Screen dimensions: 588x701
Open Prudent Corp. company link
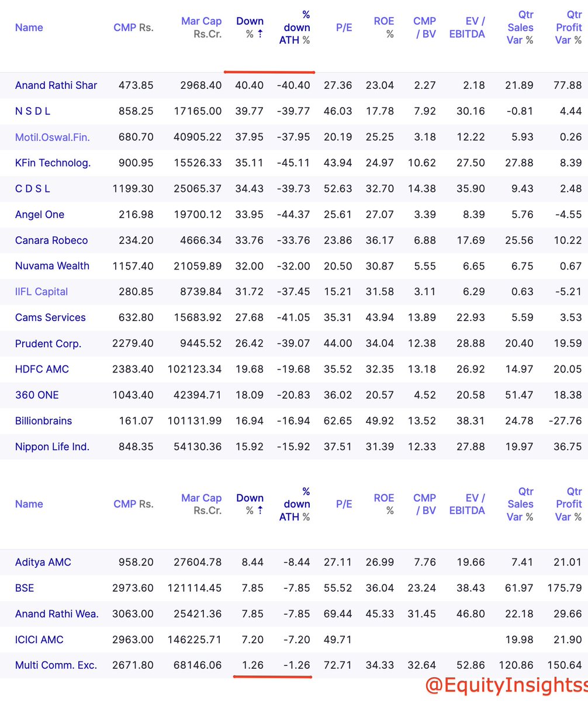(x=49, y=344)
